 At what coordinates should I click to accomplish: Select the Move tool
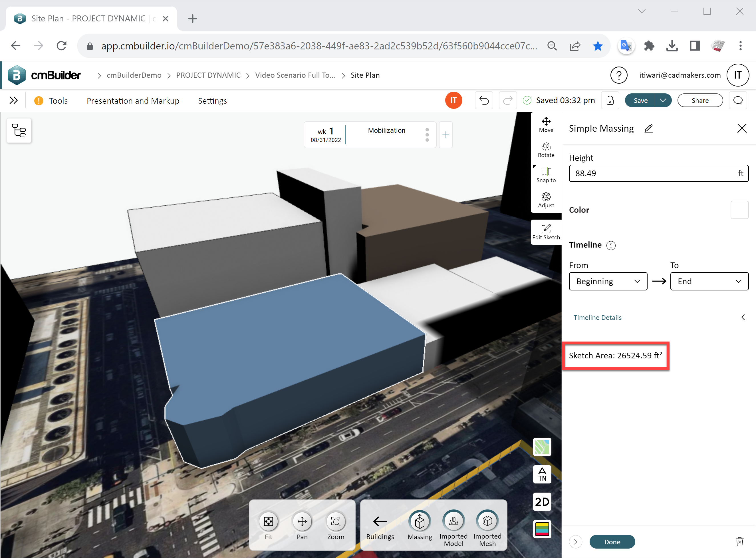point(546,125)
